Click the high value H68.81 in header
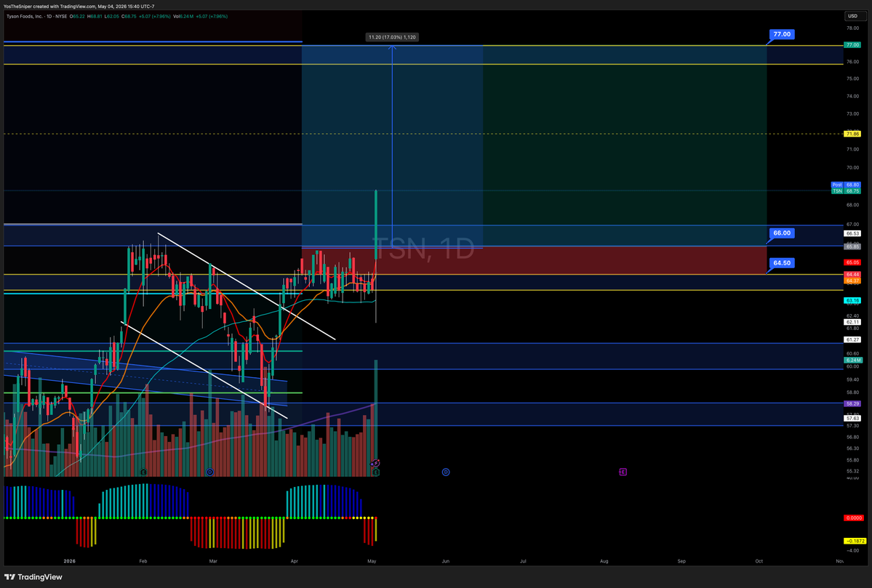The image size is (872, 588). 95,16
